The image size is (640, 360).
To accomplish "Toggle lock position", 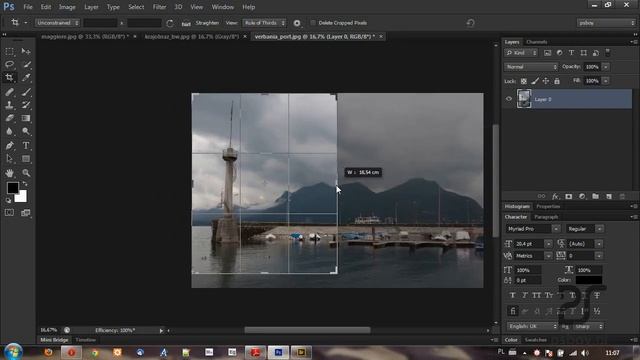I will tap(546, 81).
